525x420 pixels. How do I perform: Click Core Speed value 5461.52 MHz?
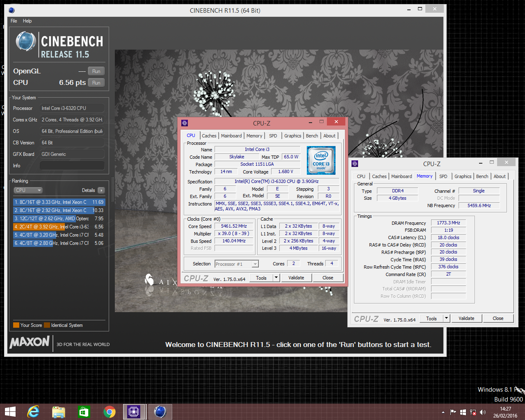tap(234, 226)
